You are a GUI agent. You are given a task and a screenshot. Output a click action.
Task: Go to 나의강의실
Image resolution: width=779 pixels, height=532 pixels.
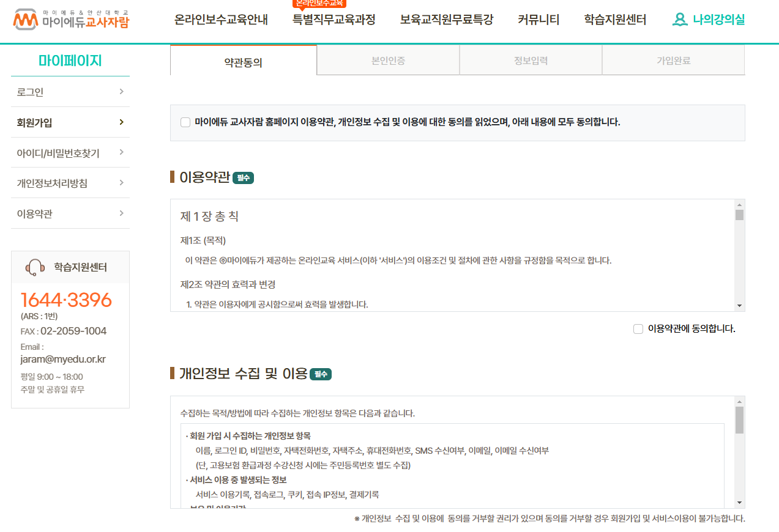(x=719, y=20)
